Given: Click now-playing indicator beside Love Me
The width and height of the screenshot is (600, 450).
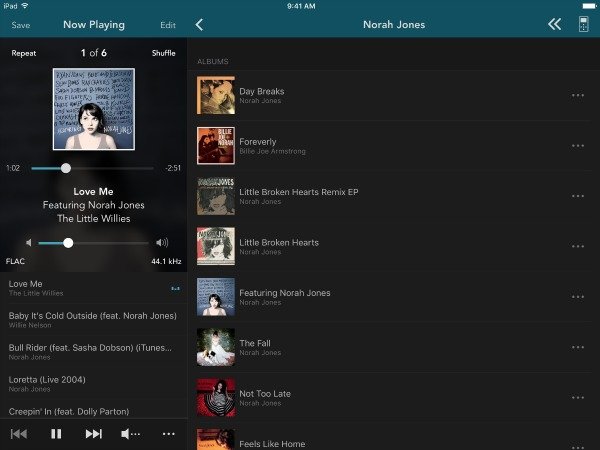Looking at the screenshot, I should point(175,288).
